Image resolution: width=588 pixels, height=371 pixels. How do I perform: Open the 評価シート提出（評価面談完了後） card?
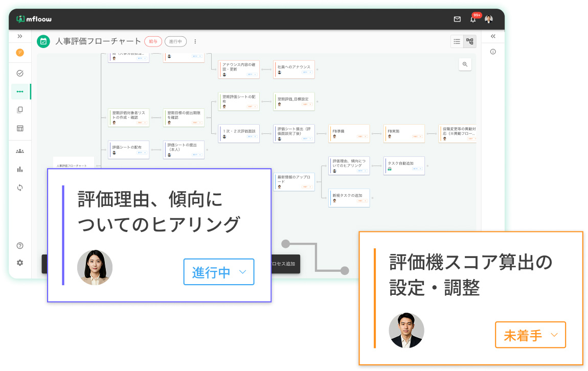coord(294,134)
